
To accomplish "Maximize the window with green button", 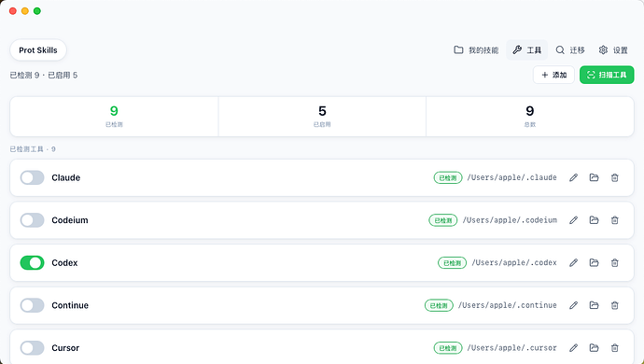I will point(37,11).
